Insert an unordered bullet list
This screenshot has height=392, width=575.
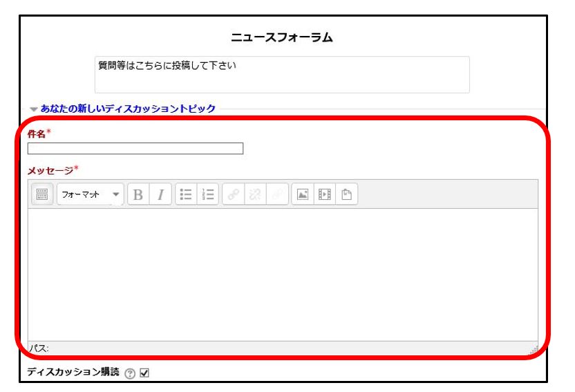(185, 195)
